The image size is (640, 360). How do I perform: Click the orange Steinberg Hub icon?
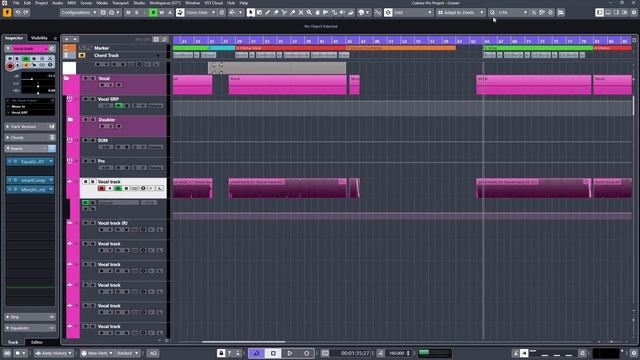point(7,13)
